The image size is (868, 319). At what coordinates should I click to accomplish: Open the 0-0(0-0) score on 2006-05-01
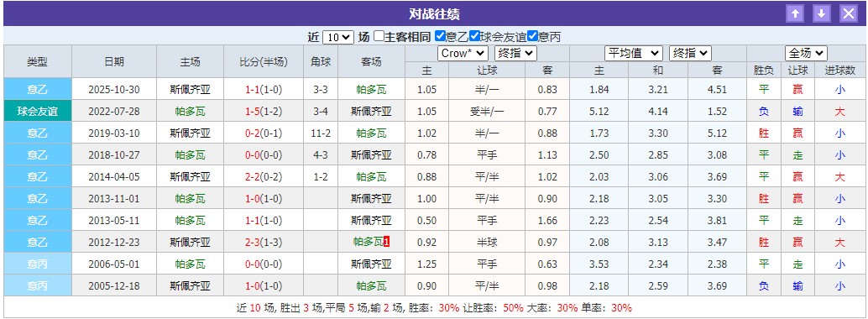[264, 264]
